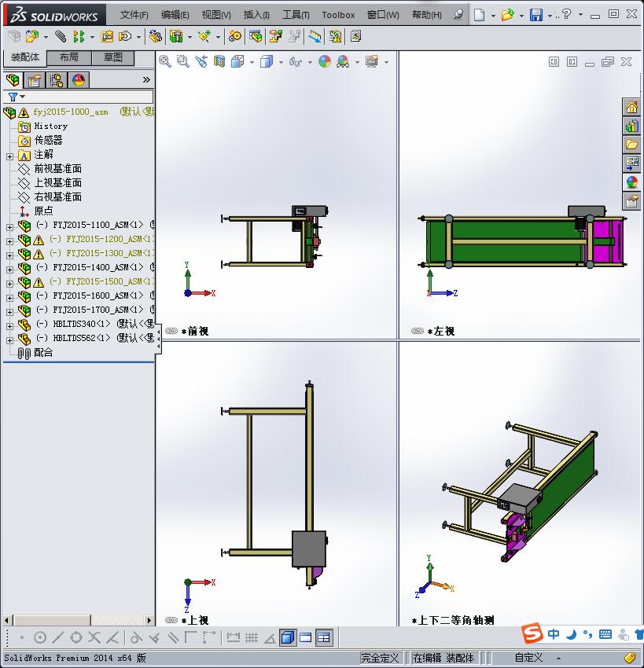Screen dimensions: 644x668
Task: Open the filter dropdown arrow
Action: click(x=23, y=97)
